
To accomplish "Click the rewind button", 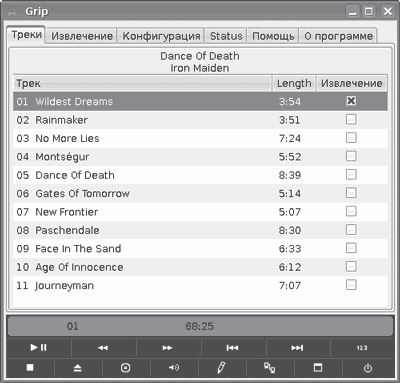I will pos(103,348).
